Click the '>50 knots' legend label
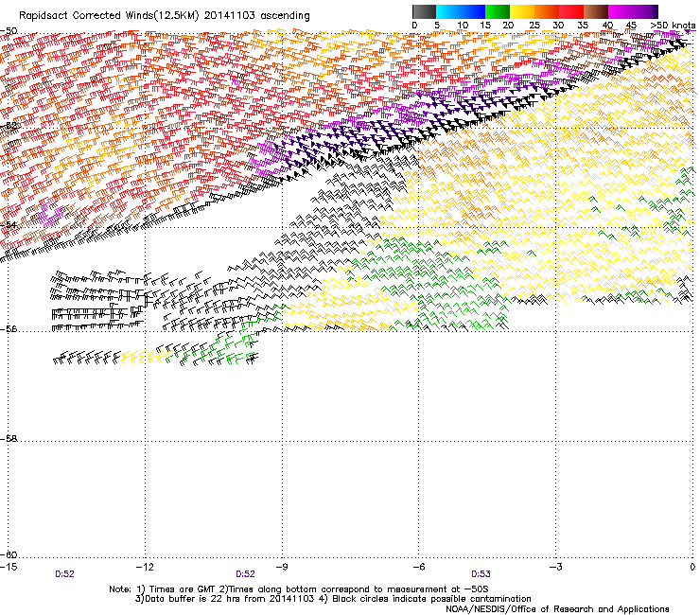The image size is (700, 615). (673, 26)
